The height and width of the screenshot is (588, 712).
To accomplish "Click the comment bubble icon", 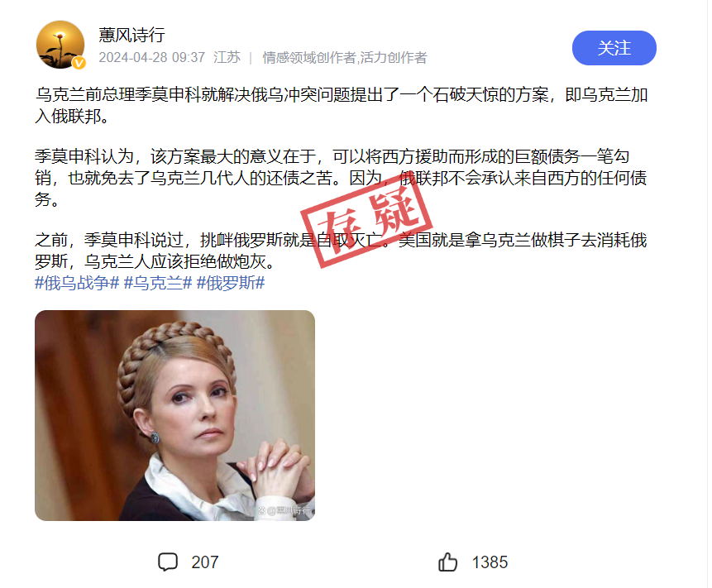I will pyautogui.click(x=168, y=562).
